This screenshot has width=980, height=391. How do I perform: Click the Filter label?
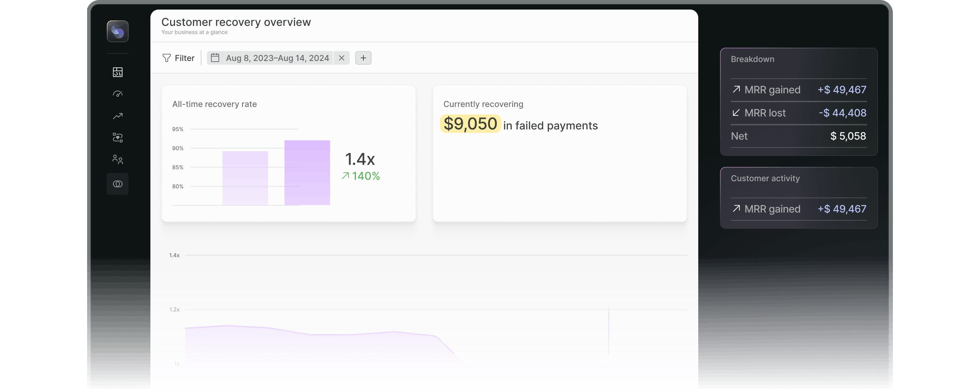[x=184, y=58]
